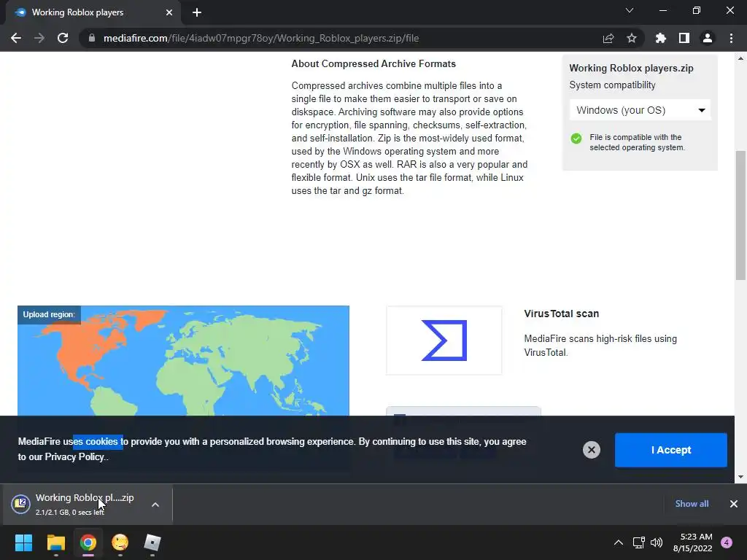Open the notification badge showing 4
Viewport: 747px width, 560px height.
727,542
